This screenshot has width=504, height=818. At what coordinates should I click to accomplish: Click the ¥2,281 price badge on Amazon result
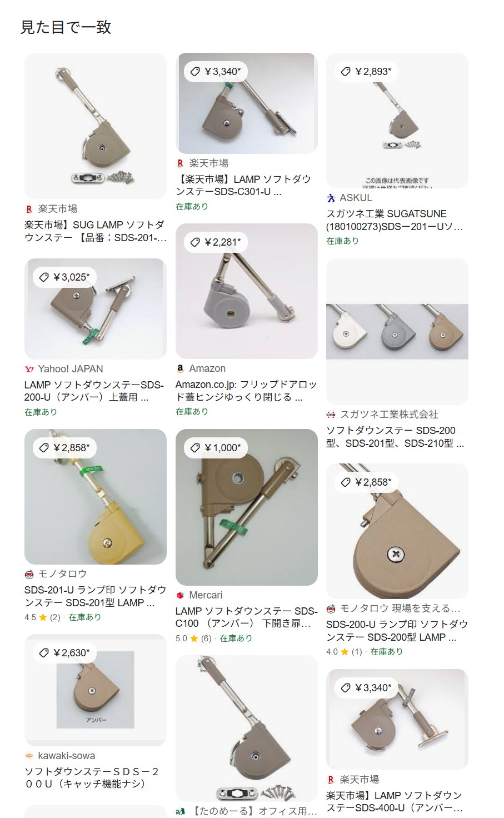click(216, 242)
